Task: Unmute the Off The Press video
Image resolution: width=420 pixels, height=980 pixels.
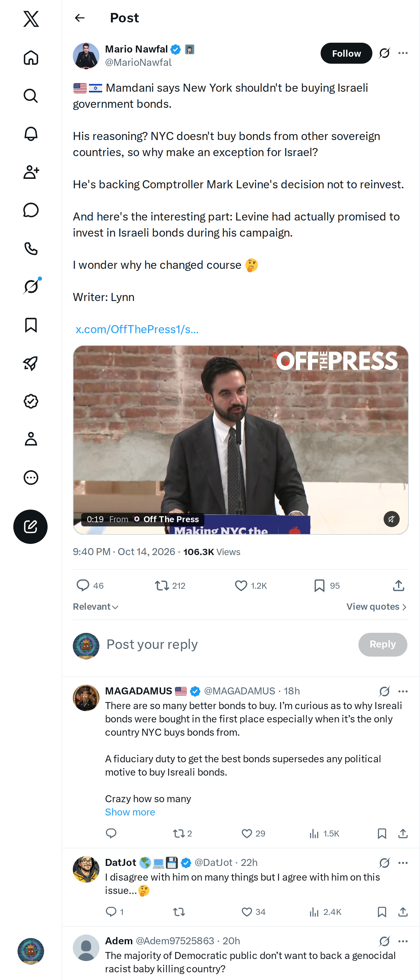Action: click(391, 519)
